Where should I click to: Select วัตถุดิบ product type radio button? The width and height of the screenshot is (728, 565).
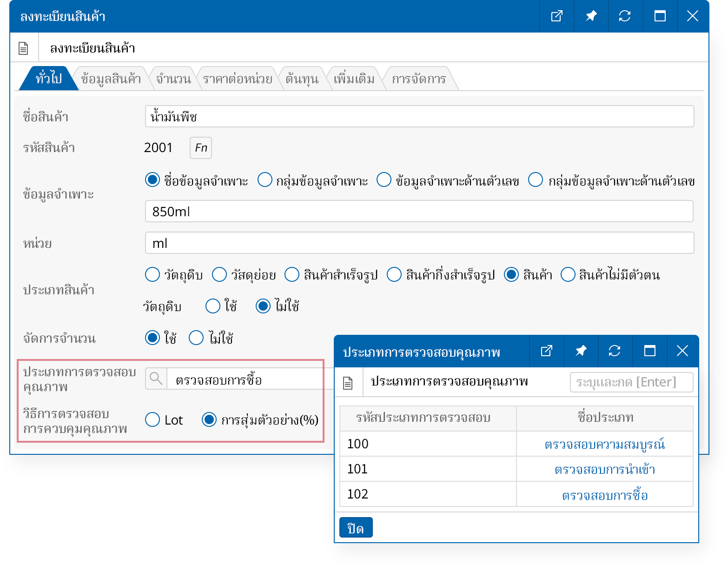point(152,275)
